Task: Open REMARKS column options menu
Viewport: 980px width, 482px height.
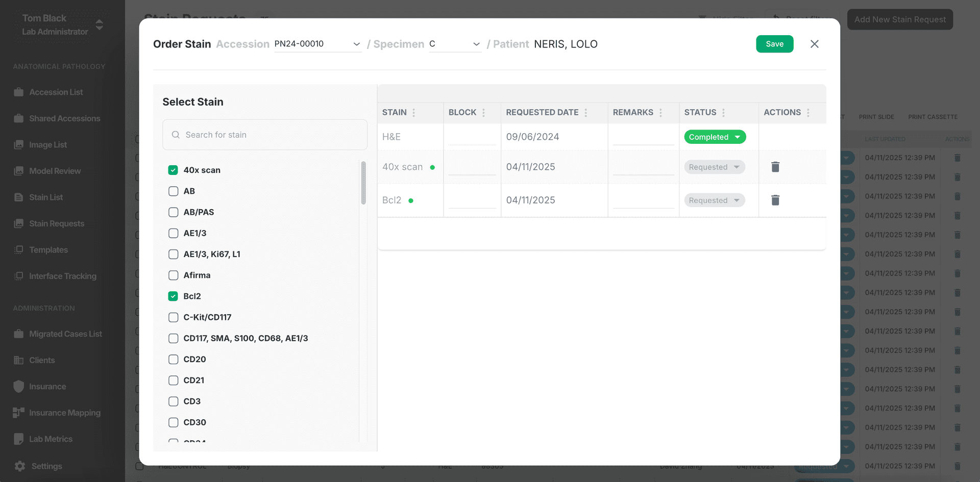Action: [x=660, y=113]
